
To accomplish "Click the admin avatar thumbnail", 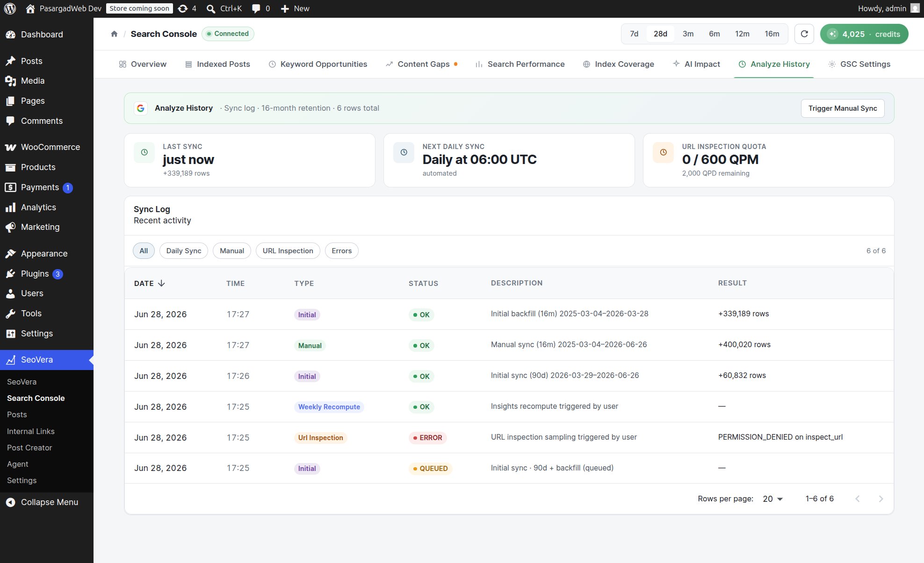I will 915,8.
